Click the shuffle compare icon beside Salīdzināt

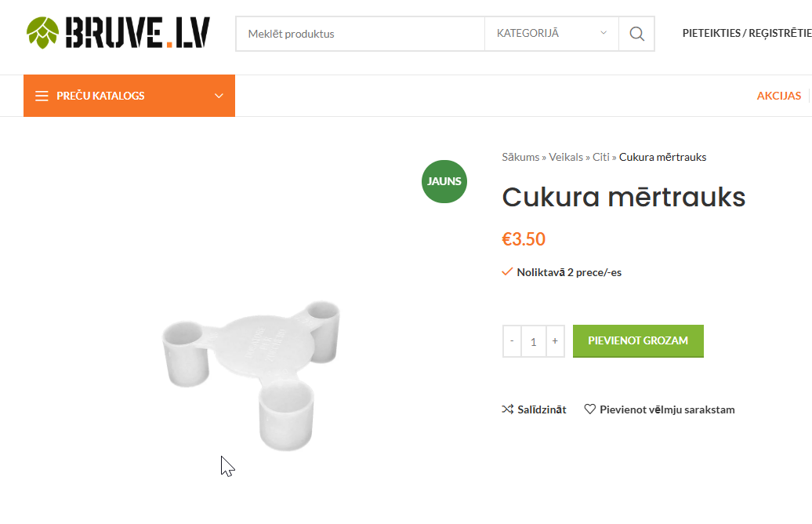[508, 409]
